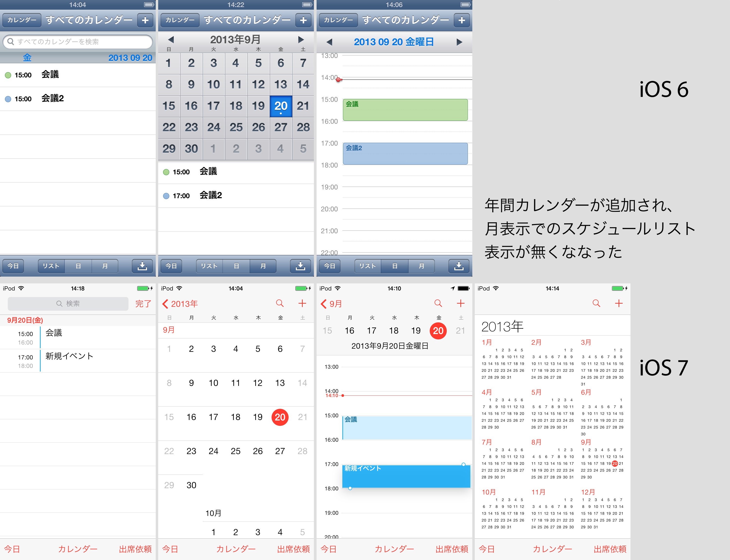This screenshot has width=730, height=560.
Task: Tap previous day arrow in iOS 6 day view
Action: pos(329,42)
